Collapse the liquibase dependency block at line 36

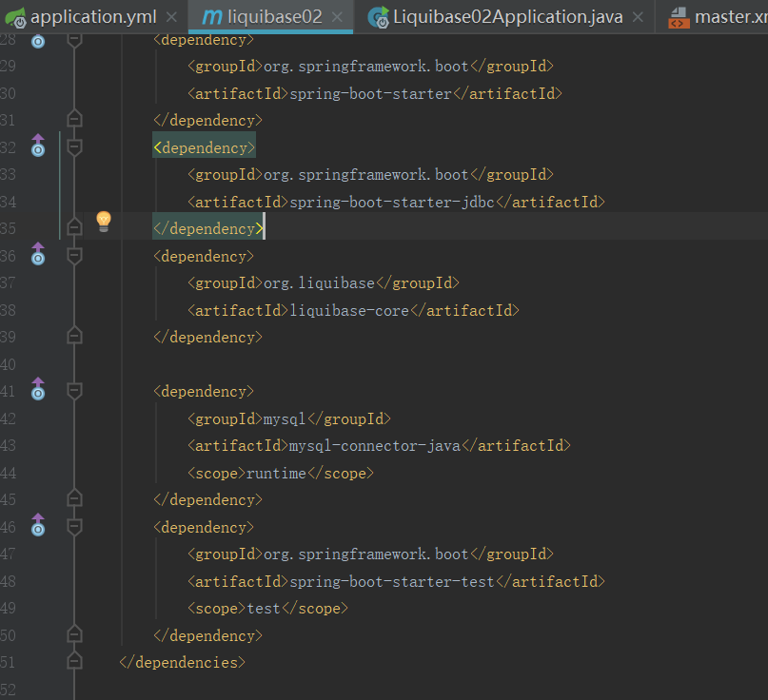[74, 256]
